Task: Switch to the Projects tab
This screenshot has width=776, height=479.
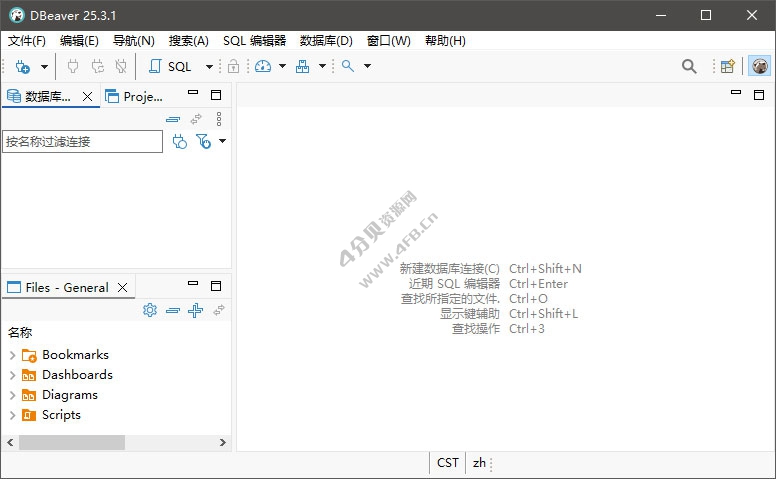Action: [135, 96]
